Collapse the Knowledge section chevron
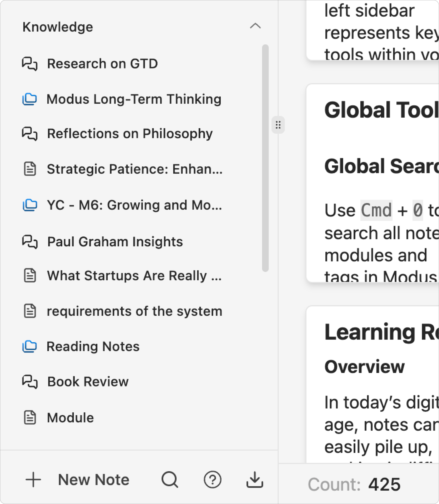439x504 pixels. point(255,26)
